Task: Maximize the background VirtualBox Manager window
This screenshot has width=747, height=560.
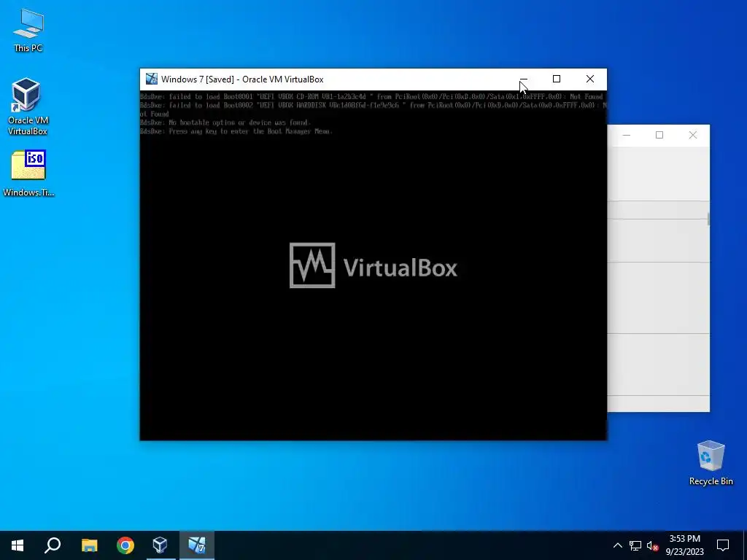Action: click(x=659, y=135)
